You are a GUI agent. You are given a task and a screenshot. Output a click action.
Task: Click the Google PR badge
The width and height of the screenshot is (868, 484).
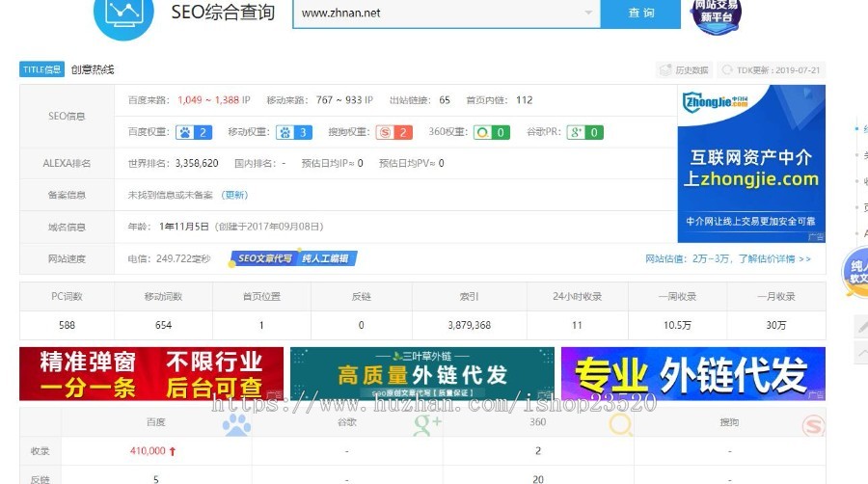[x=585, y=133]
